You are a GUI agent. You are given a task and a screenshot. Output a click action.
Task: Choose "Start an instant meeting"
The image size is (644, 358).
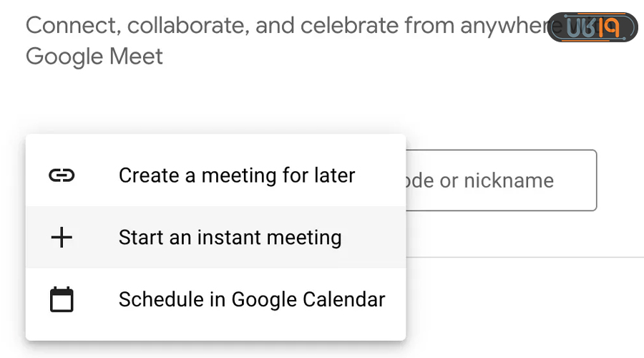[x=230, y=238]
